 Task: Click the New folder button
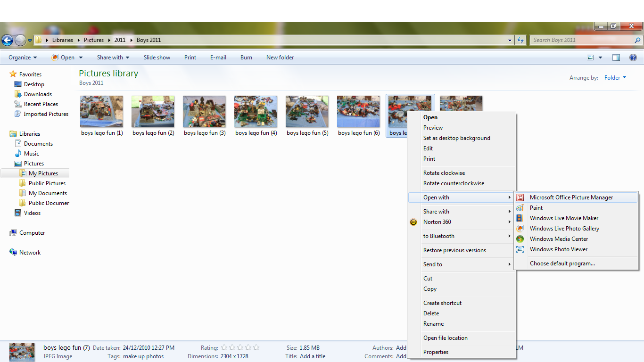point(280,58)
